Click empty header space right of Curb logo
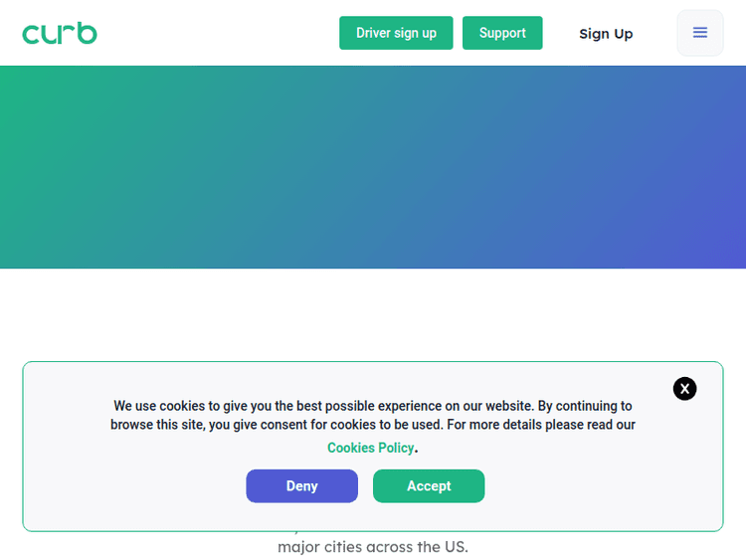This screenshot has height=560, width=746. 219,34
